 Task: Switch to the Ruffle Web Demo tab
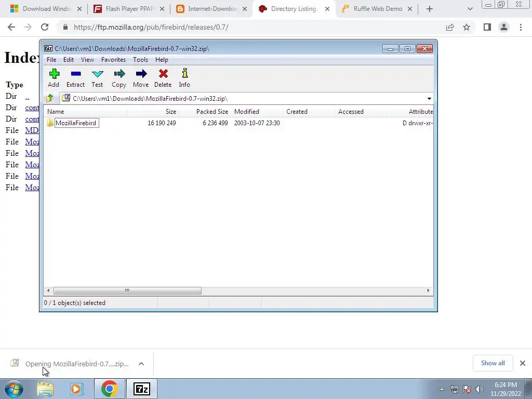click(377, 9)
